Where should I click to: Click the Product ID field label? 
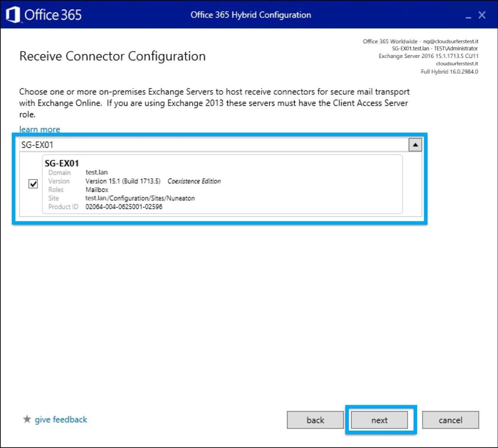click(63, 207)
